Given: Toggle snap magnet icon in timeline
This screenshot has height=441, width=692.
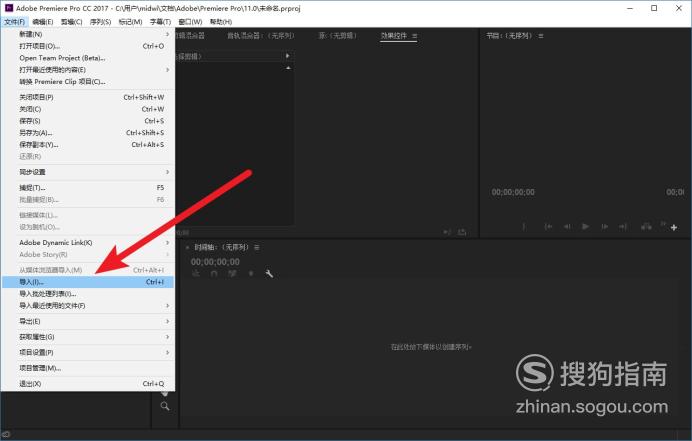Looking at the screenshot, I should 214,274.
